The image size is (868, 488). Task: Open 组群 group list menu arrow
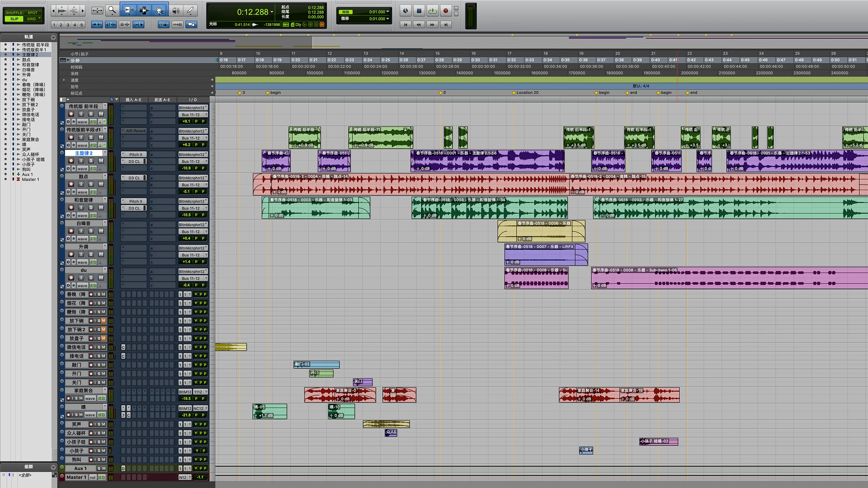53,467
